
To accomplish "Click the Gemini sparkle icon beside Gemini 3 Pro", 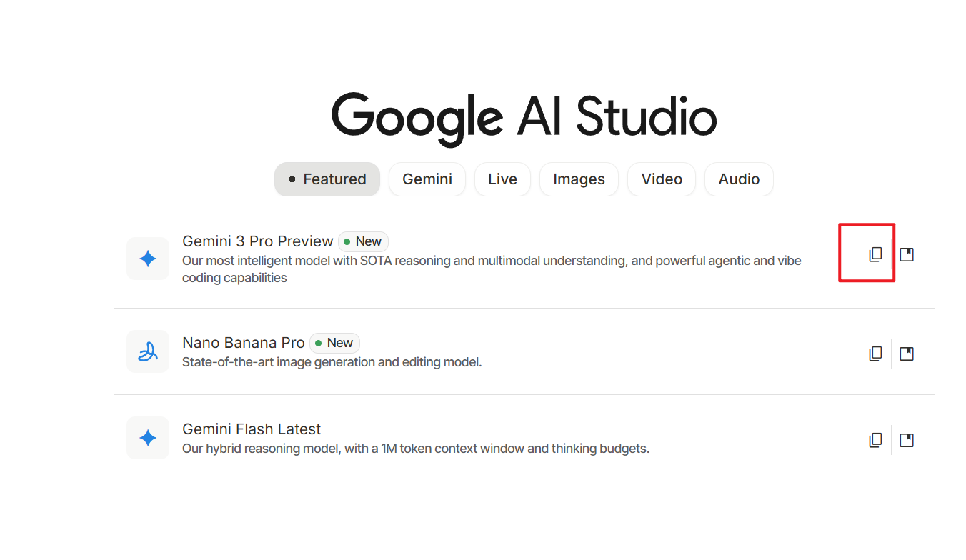I will (x=148, y=259).
